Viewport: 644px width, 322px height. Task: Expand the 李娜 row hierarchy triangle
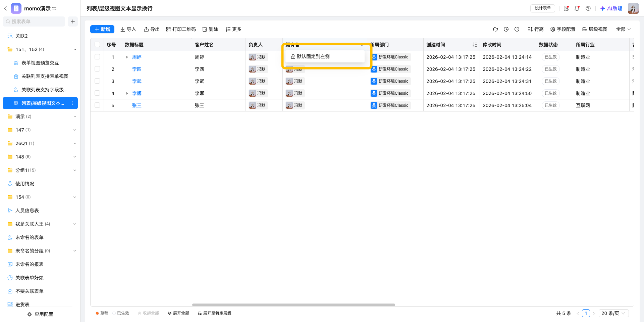pos(127,93)
